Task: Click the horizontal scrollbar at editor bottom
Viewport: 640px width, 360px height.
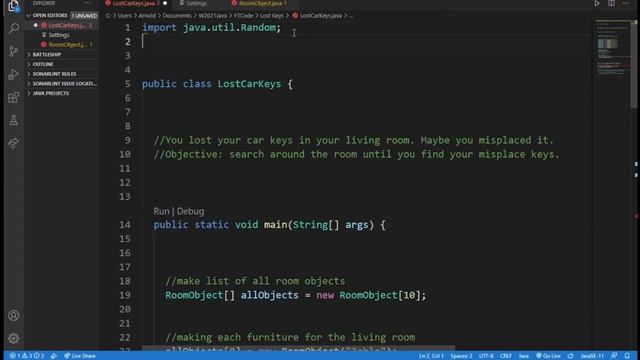Action: 298,349
